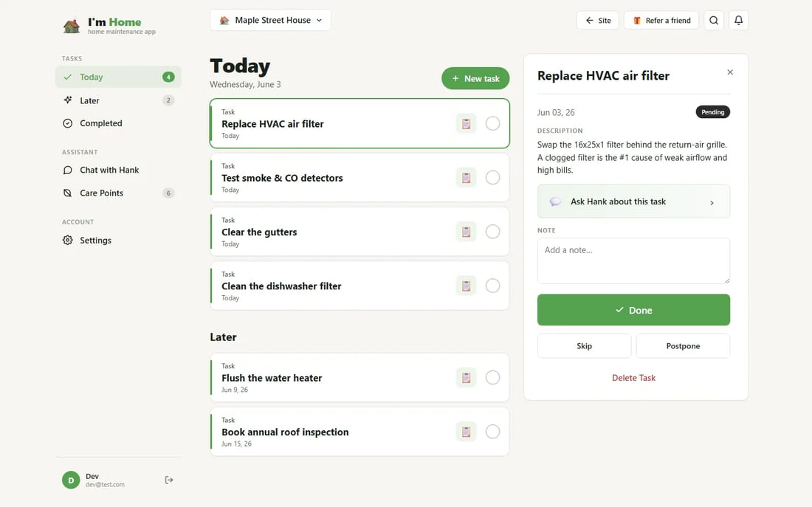This screenshot has height=507, width=812.
Task: Open Later tasks in sidebar
Action: point(118,100)
